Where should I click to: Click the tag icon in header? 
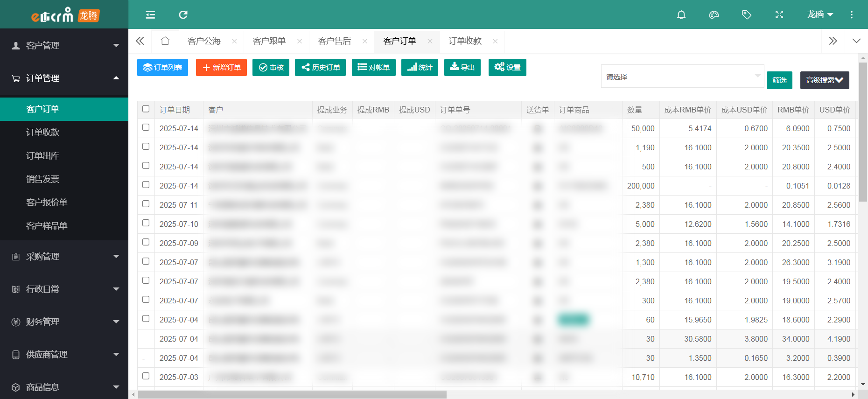pos(746,15)
